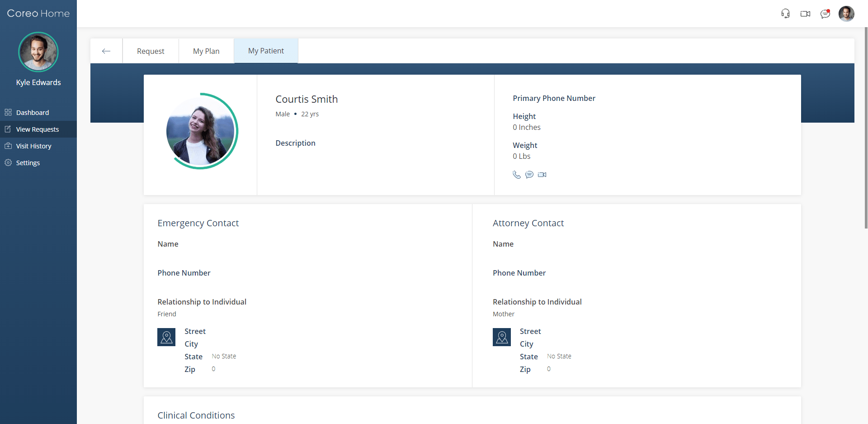Viewport: 868px width, 424px height.
Task: Click Kyle Edwards' sidebar profile picture
Action: (x=38, y=52)
